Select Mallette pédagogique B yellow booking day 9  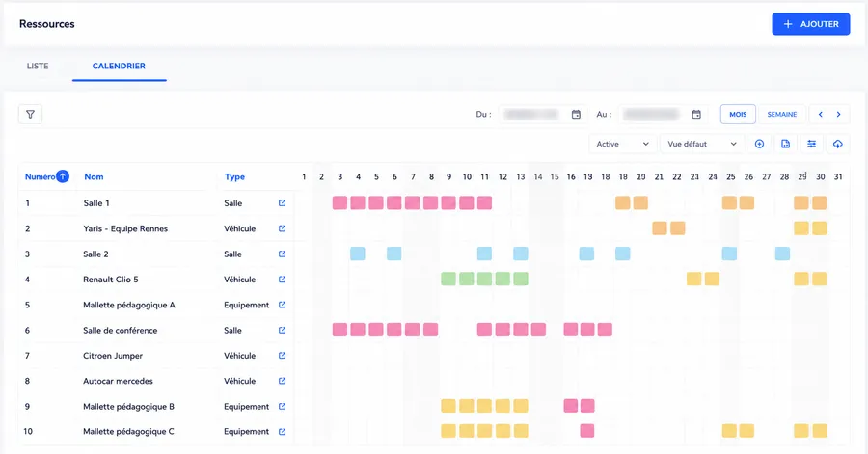448,406
